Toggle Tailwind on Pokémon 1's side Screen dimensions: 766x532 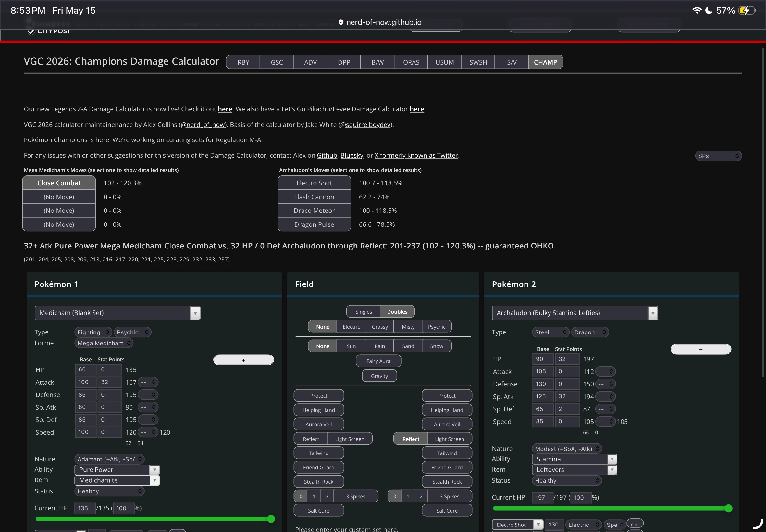tap(319, 453)
